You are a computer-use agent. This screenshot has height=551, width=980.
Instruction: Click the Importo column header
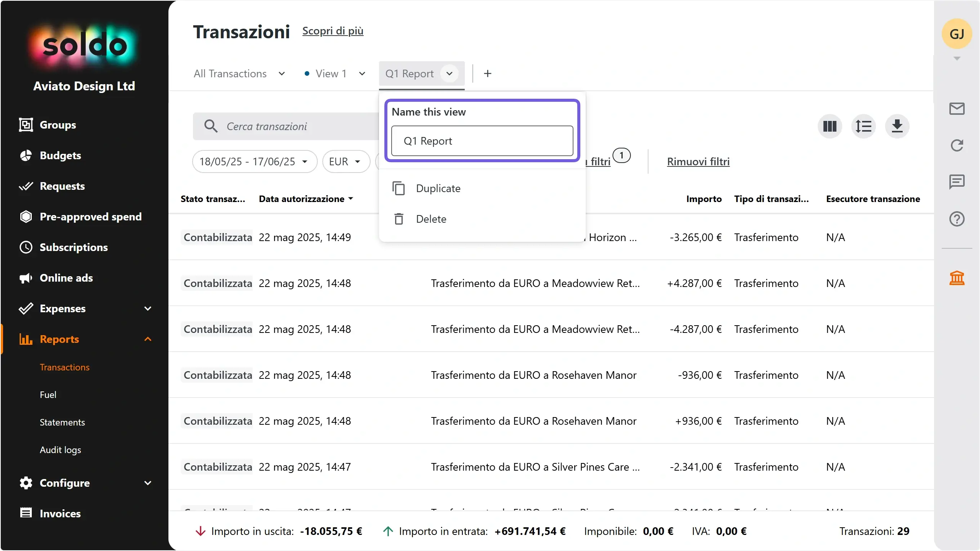704,199
